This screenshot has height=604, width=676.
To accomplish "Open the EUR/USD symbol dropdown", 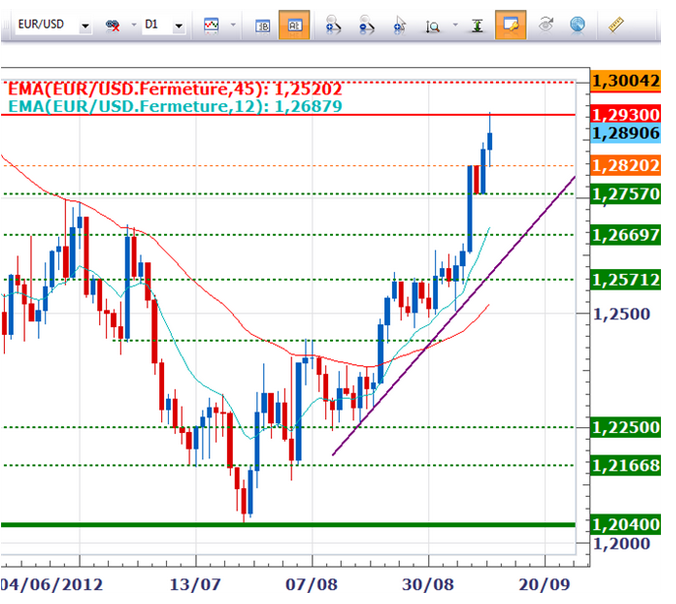I will pos(85,26).
